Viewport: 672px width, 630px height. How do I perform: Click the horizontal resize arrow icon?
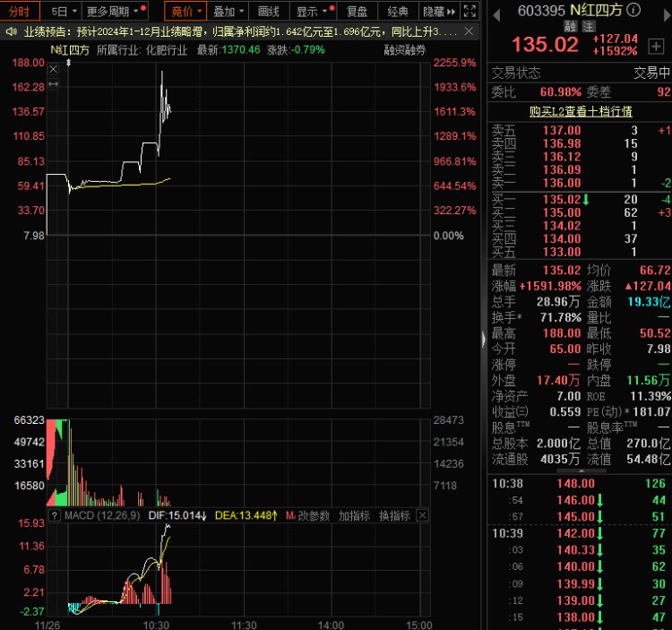pyautogui.click(x=53, y=84)
